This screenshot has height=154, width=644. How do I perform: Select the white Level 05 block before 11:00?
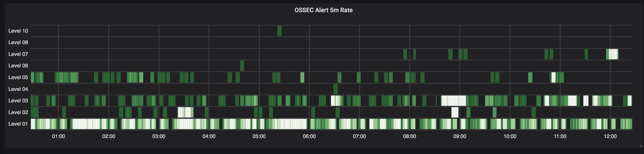tap(553, 77)
